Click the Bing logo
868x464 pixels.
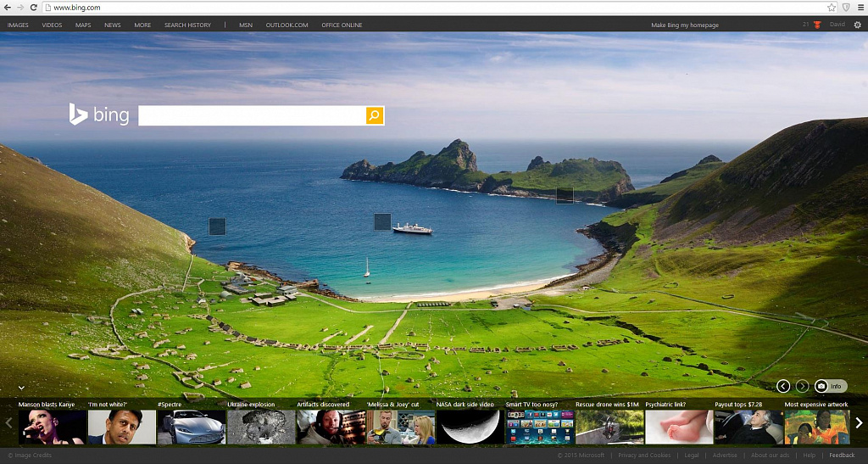[x=99, y=115]
